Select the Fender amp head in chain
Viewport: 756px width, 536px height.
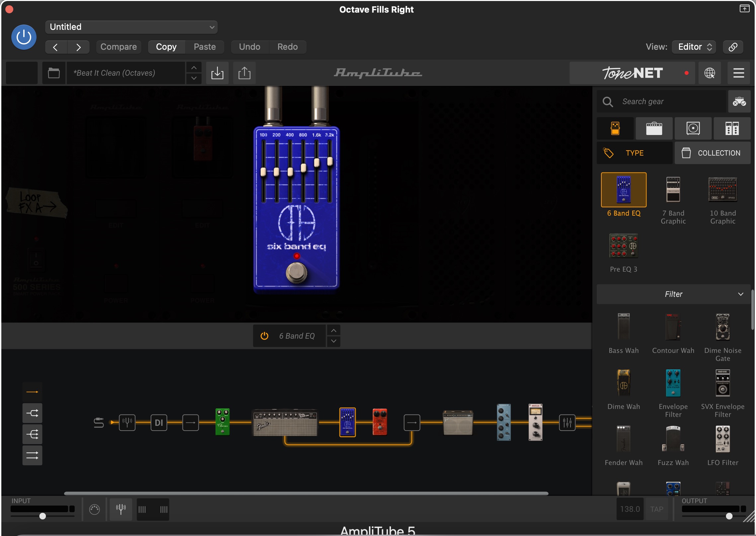point(285,423)
